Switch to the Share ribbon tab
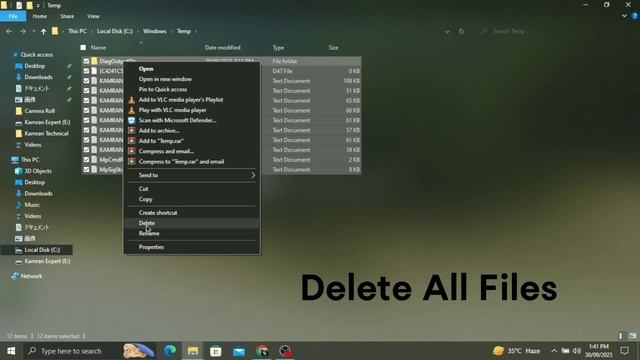The image size is (640, 360). pyautogui.click(x=67, y=16)
